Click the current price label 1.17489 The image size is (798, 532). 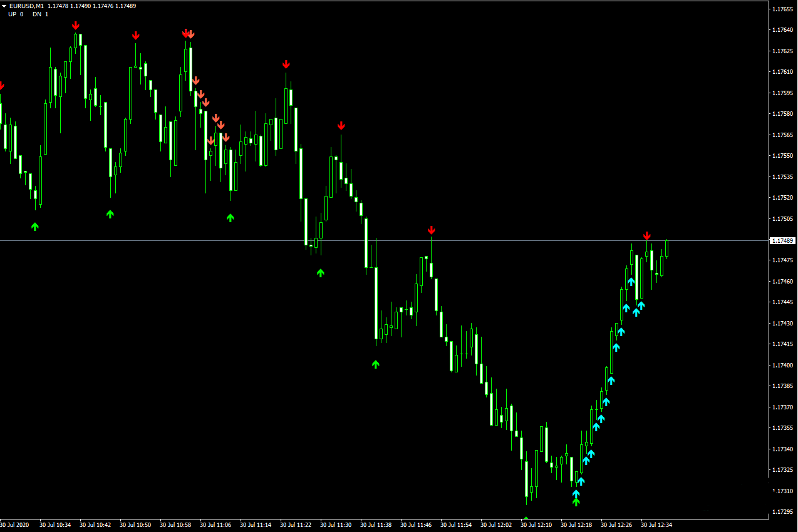tap(782, 241)
